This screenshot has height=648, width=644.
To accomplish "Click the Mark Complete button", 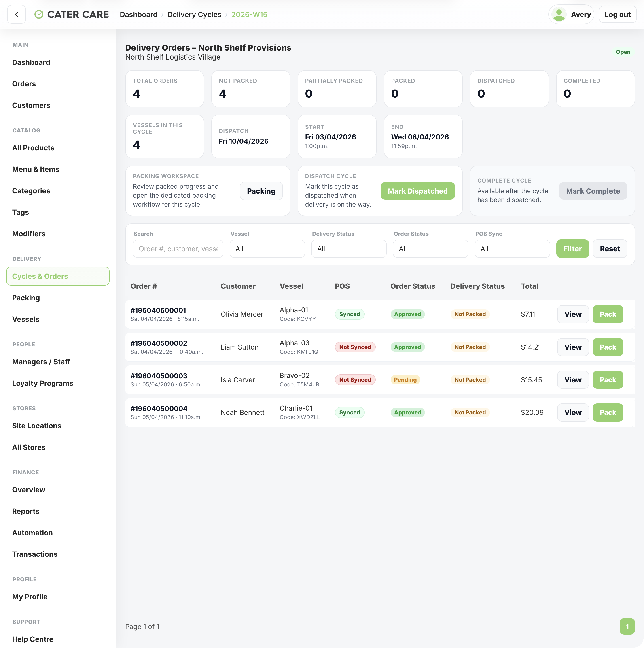I will [593, 191].
